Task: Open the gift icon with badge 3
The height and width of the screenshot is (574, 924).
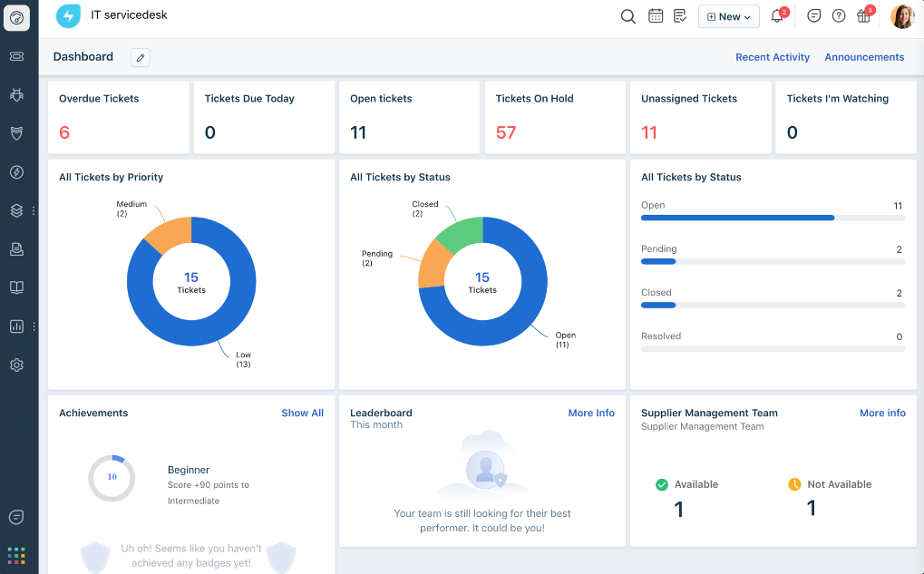Action: [863, 15]
